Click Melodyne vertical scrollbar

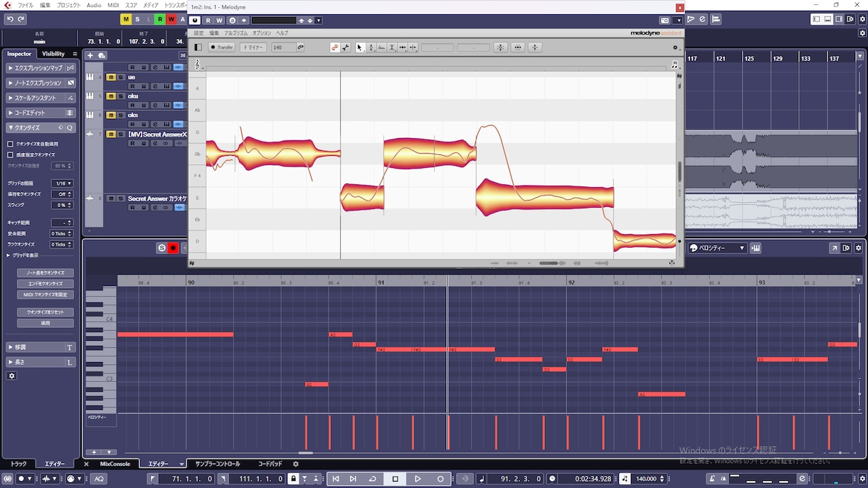[679, 171]
